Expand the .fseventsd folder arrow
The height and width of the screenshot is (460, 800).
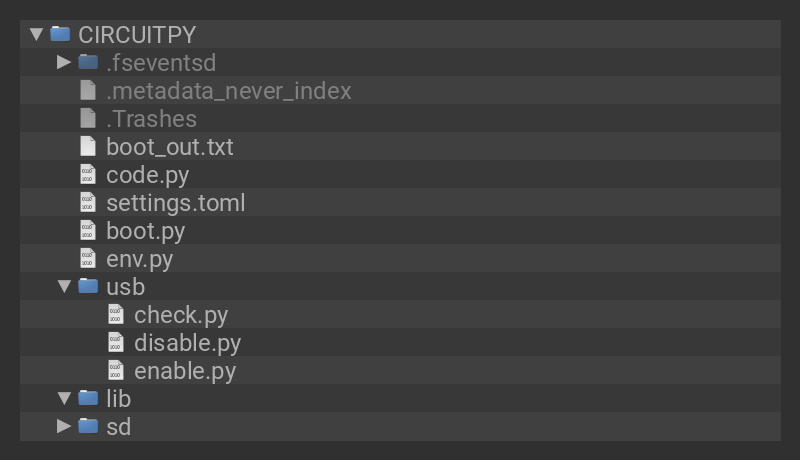coord(64,62)
